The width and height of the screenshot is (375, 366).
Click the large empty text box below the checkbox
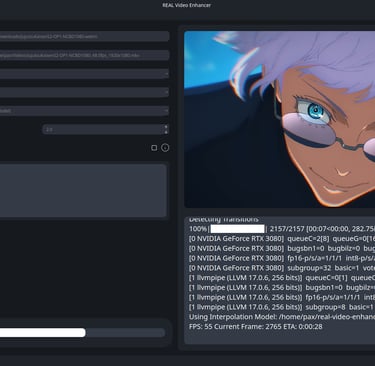(x=83, y=190)
